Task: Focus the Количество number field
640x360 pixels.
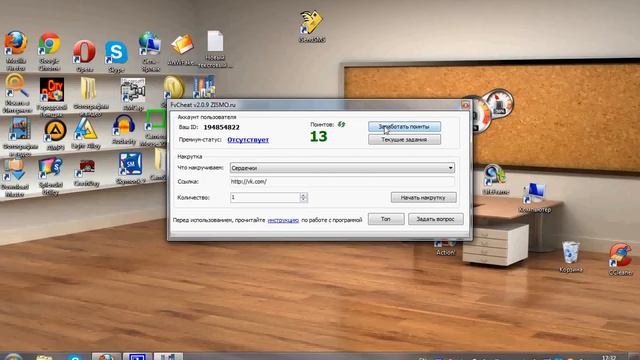Action: 265,198
